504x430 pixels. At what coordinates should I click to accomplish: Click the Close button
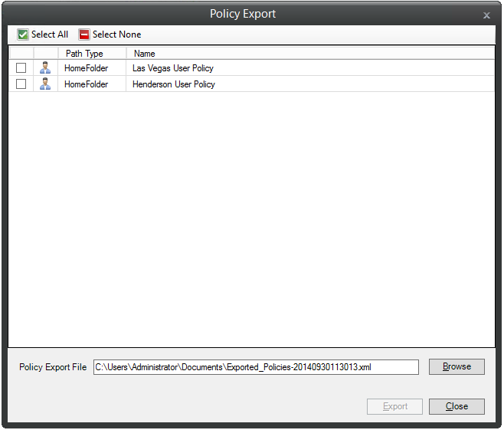[x=457, y=407]
